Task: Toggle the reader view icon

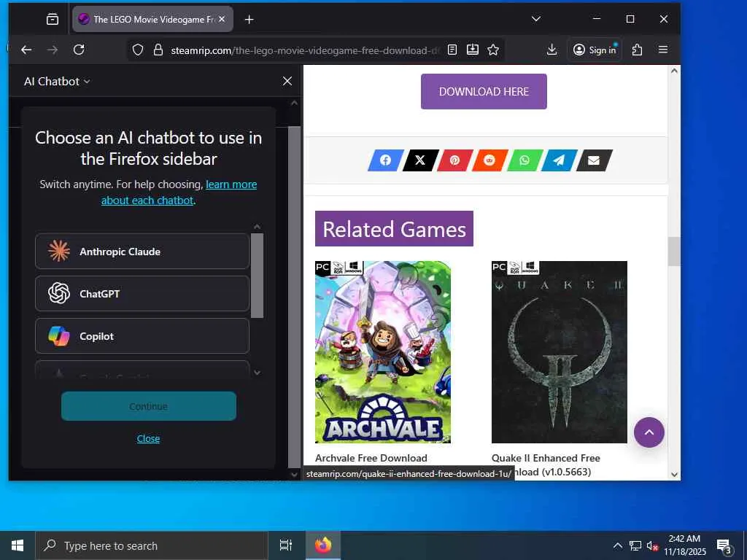Action: coord(452,50)
